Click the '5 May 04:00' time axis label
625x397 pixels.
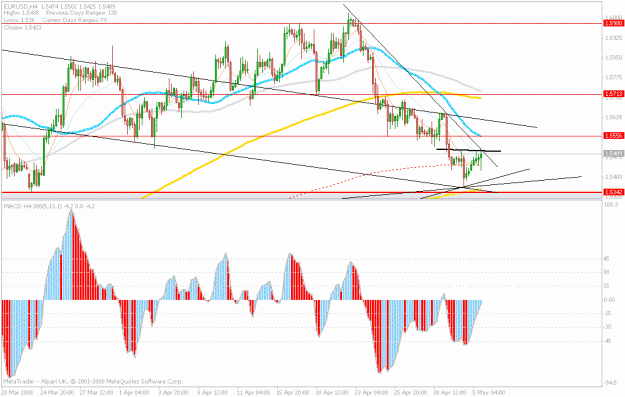[489, 393]
